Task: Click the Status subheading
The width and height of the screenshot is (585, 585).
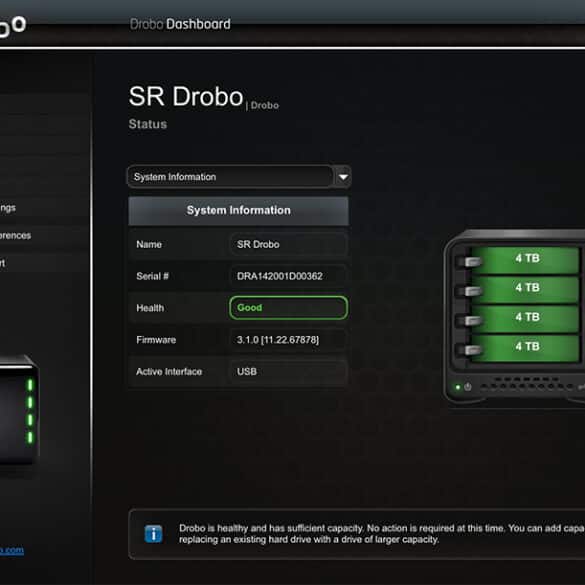Action: tap(148, 124)
